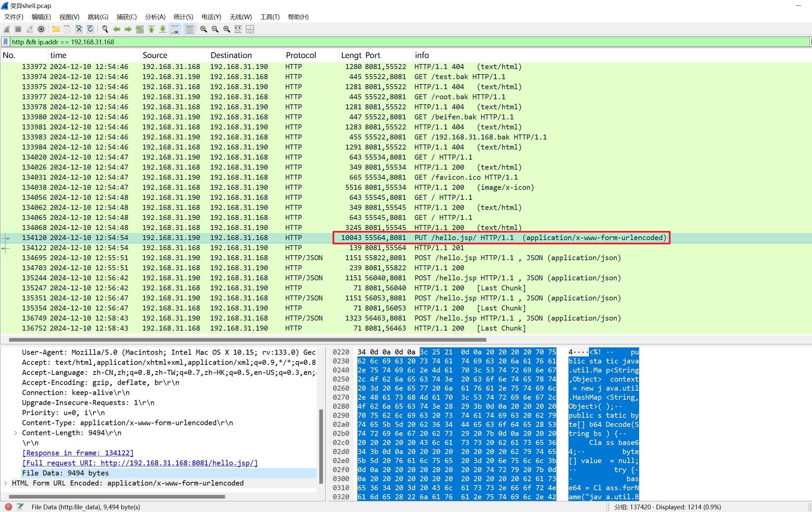This screenshot has height=512, width=812.
Task: Reset text to normal size
Action: click(226, 30)
